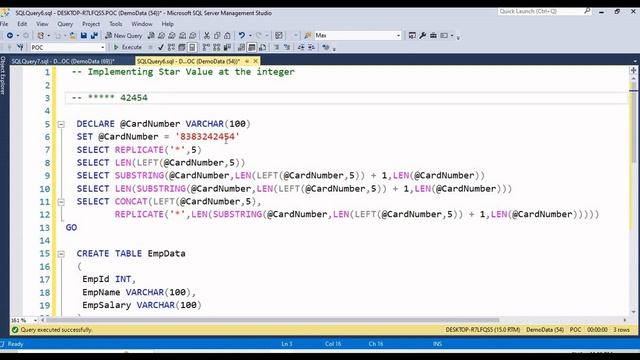Display the Estimated Execution Plan
This screenshot has width=640, height=360.
pyautogui.click(x=171, y=47)
